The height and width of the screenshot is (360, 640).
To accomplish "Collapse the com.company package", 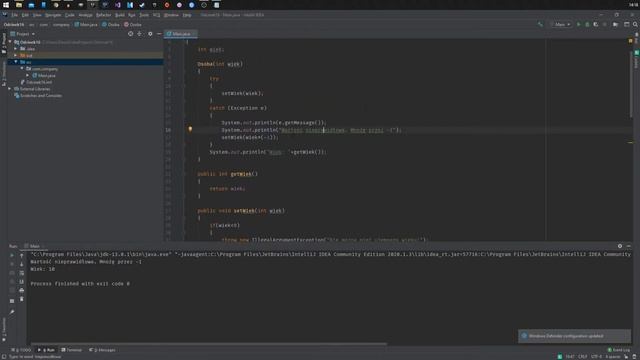I will click(22, 69).
